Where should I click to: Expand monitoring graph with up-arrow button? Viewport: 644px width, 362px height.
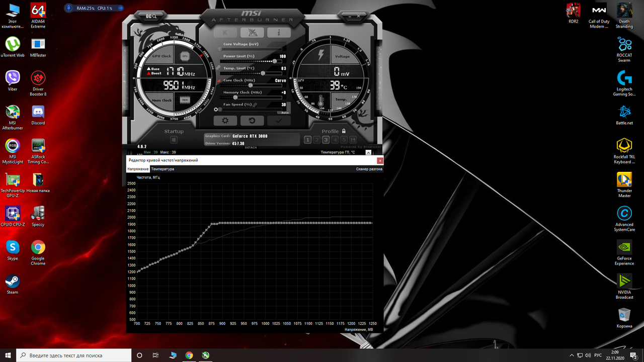369,152
